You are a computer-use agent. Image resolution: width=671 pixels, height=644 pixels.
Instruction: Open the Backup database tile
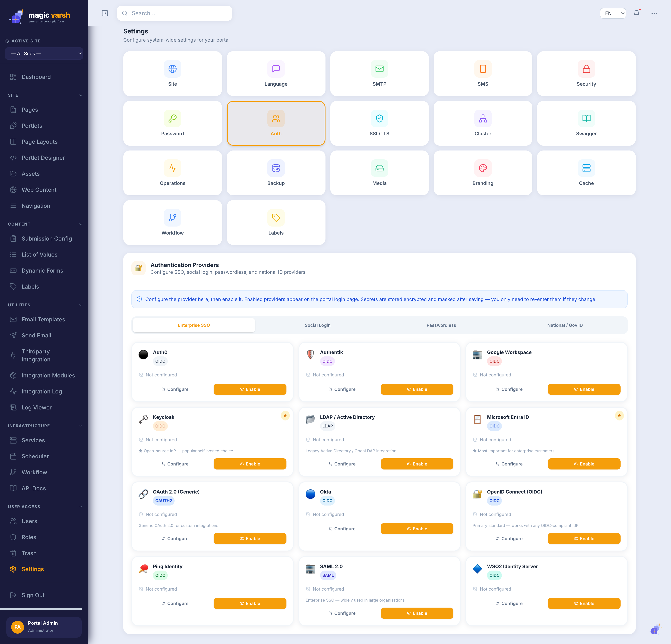[276, 173]
